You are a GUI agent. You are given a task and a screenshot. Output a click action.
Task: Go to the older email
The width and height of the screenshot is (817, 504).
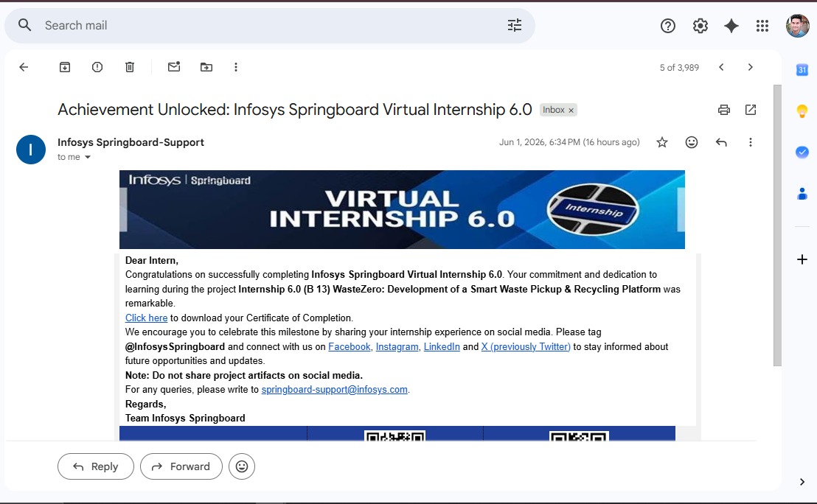(751, 67)
